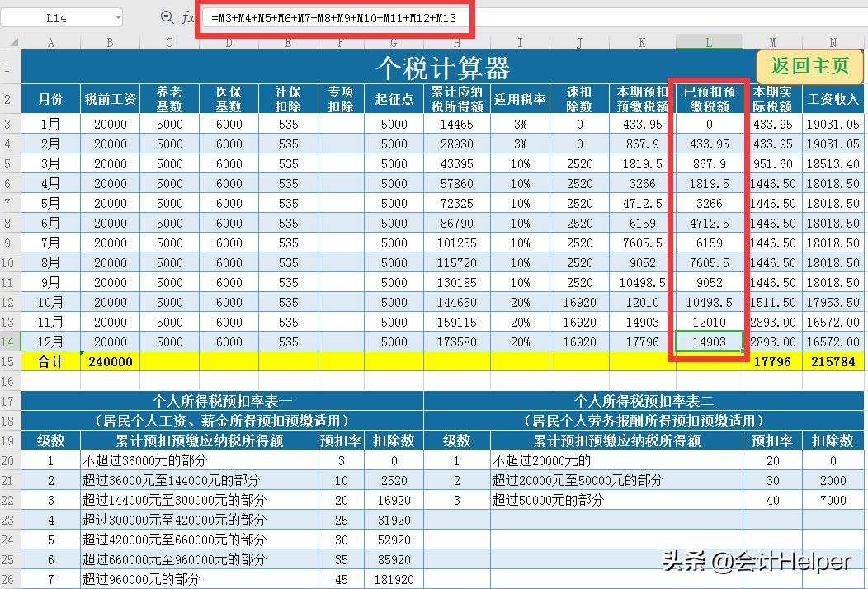
Task: Select column B header
Action: 108,40
